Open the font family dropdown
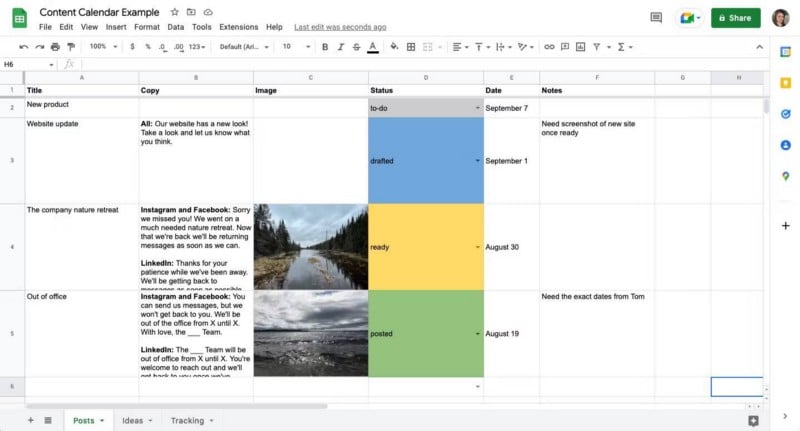Viewport: 800px width, 431px height. tap(244, 47)
